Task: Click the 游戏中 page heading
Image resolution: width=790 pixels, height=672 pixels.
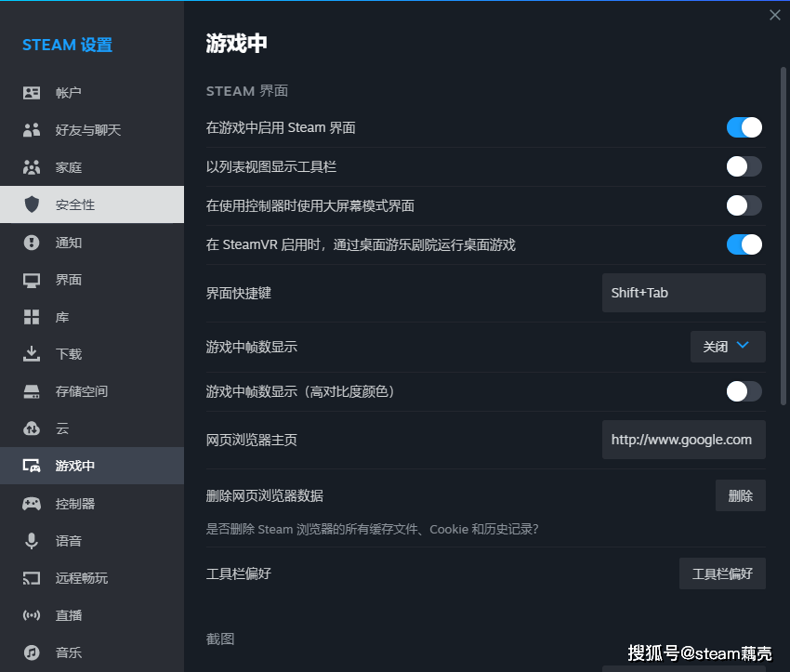Action: tap(236, 44)
